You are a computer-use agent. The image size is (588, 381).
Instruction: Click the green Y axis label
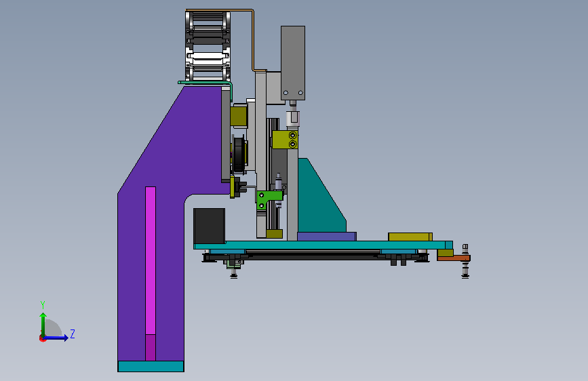coord(43,305)
